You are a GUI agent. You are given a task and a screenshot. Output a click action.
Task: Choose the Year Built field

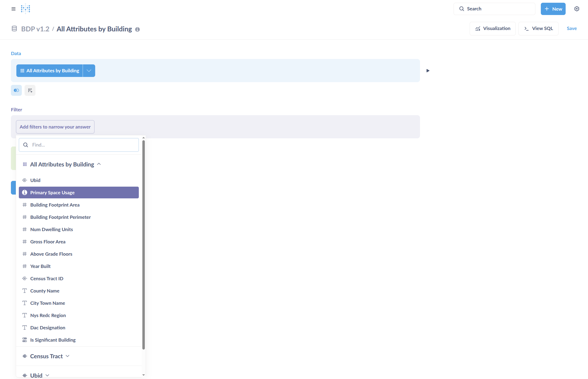click(x=40, y=266)
